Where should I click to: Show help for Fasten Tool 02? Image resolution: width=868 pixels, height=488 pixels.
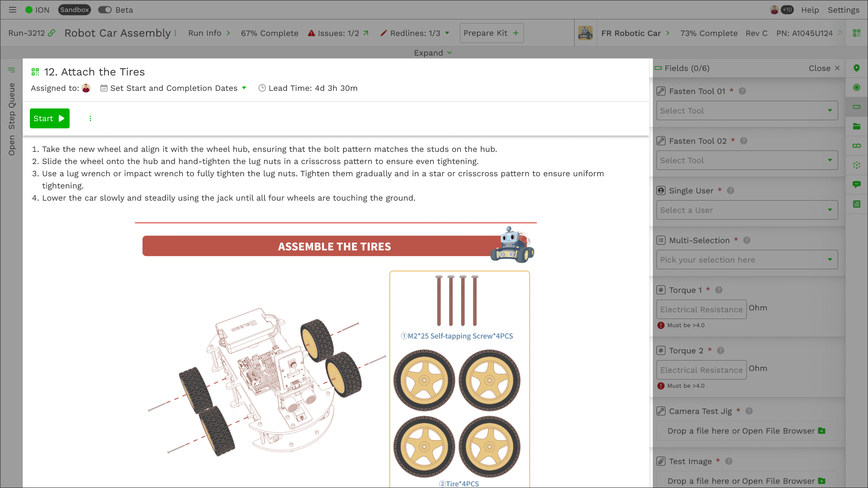(744, 141)
